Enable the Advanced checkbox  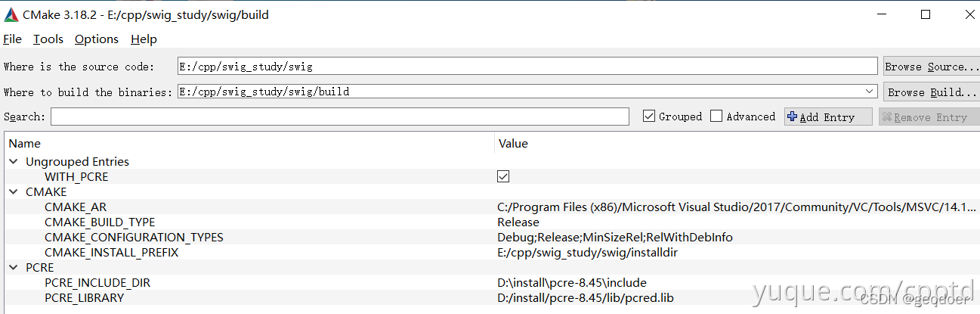coord(716,117)
